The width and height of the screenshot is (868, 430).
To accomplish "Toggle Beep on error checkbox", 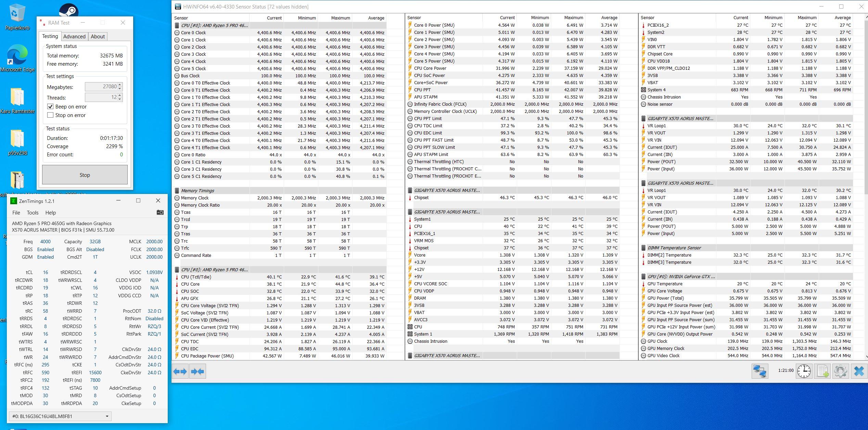I will pyautogui.click(x=50, y=106).
